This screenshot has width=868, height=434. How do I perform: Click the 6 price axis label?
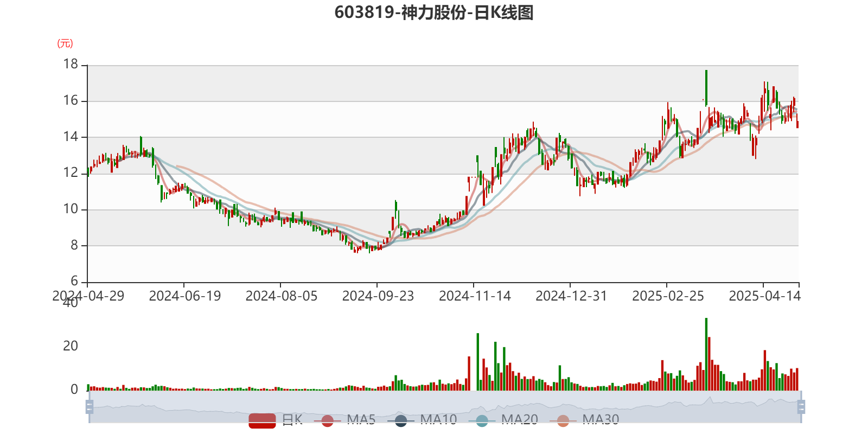click(74, 281)
